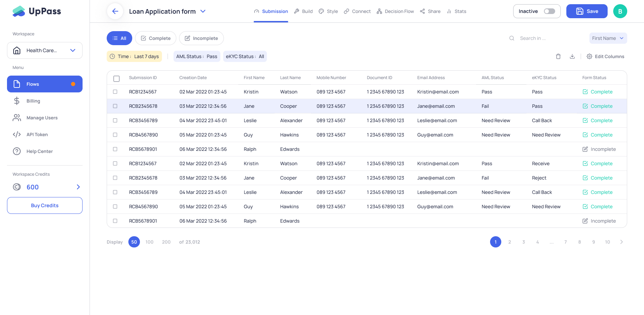Expand the Loan Application form dropdown
The width and height of the screenshot is (644, 315).
coord(203,11)
